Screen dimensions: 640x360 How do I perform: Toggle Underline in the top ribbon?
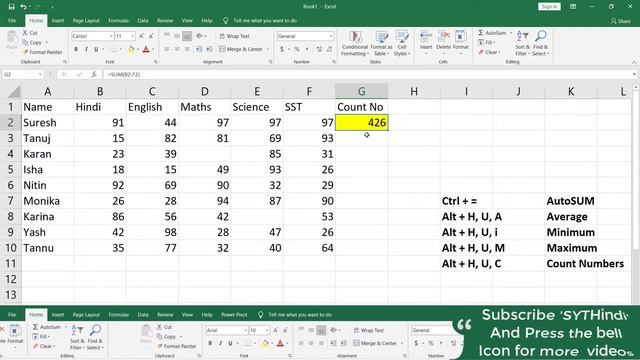(96, 49)
